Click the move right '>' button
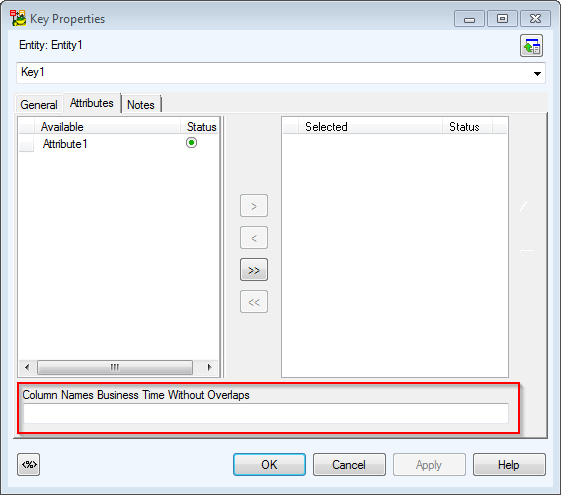 click(x=254, y=206)
